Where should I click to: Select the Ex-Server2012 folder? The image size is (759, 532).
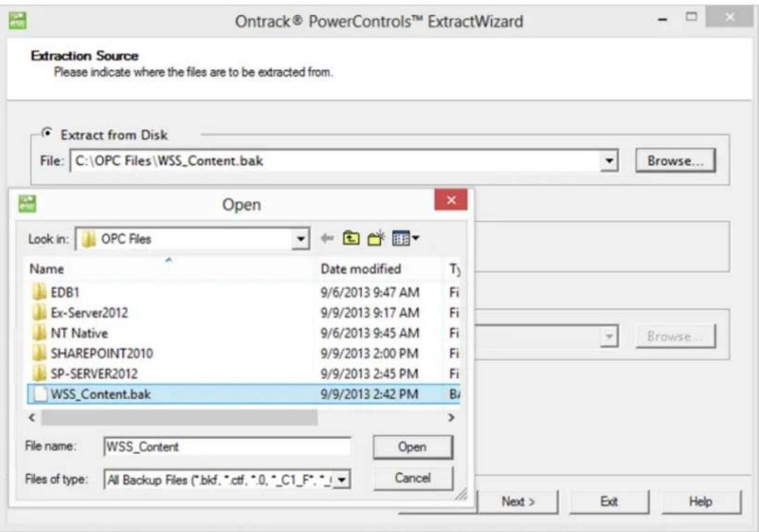click(x=80, y=312)
